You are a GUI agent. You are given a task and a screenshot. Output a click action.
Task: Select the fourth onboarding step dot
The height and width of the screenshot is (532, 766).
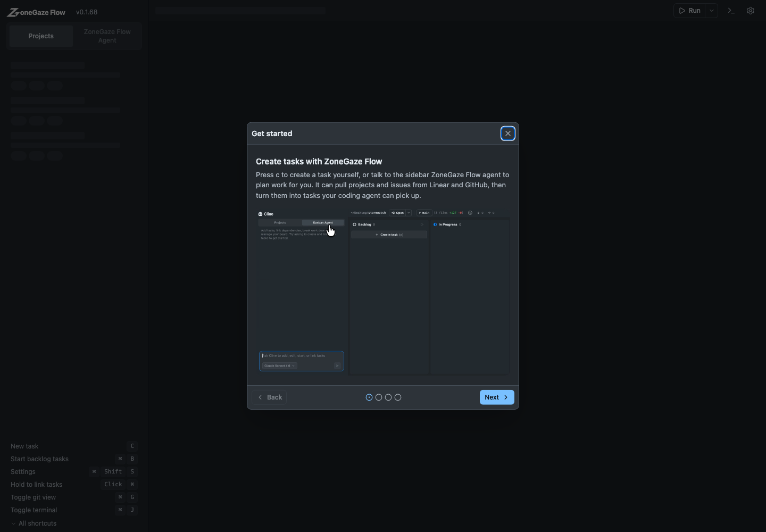[398, 397]
